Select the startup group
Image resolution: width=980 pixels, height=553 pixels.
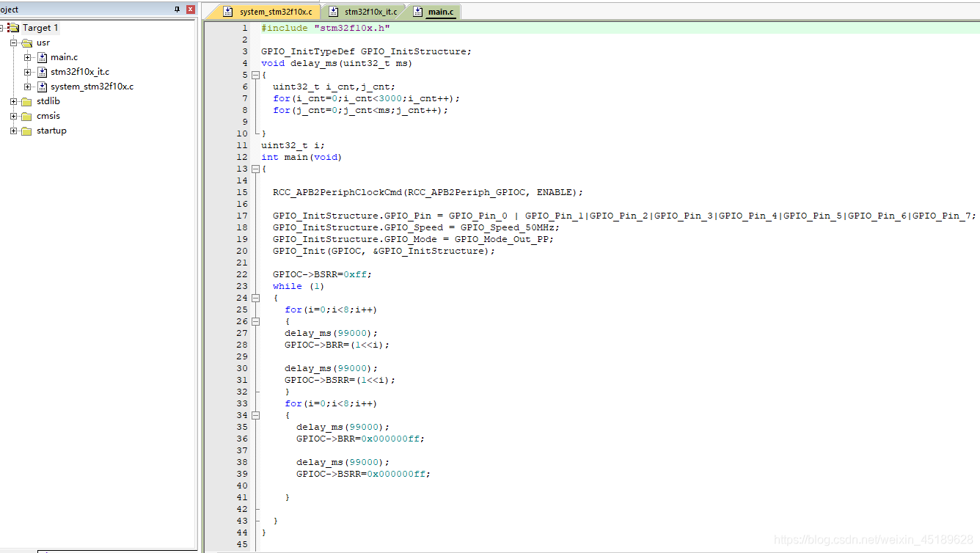(51, 131)
